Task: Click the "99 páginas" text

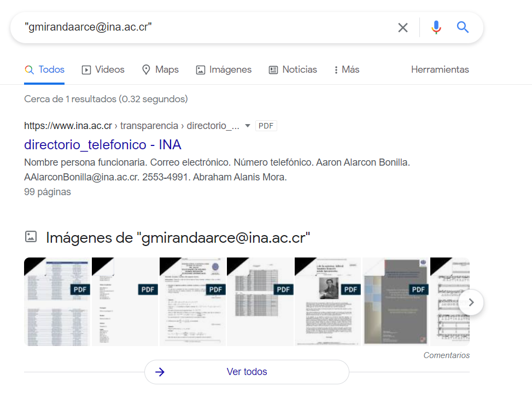Action: point(48,192)
